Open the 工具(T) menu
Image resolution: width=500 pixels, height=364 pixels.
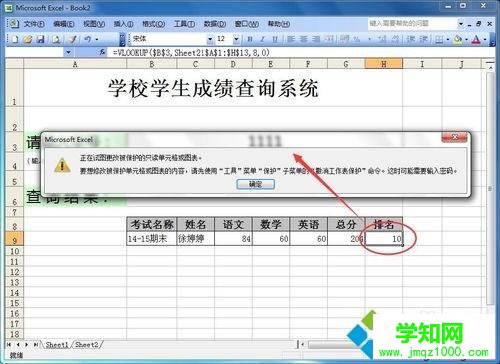[184, 24]
